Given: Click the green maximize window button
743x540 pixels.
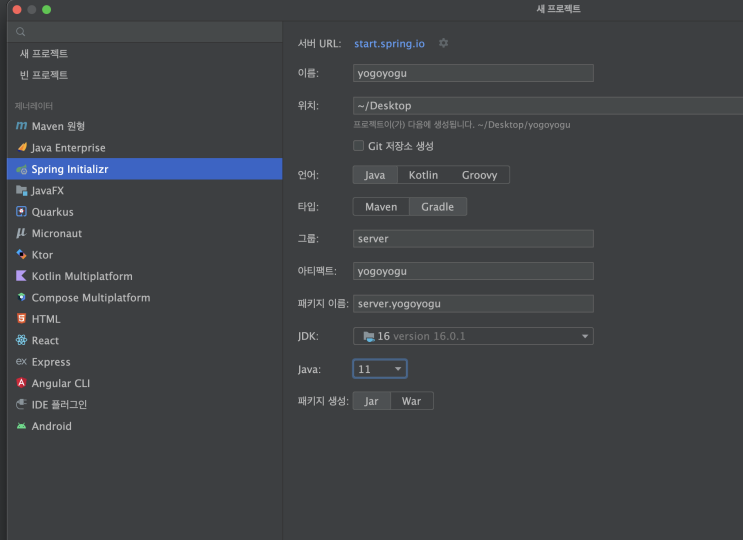Looking at the screenshot, I should pos(46,9).
